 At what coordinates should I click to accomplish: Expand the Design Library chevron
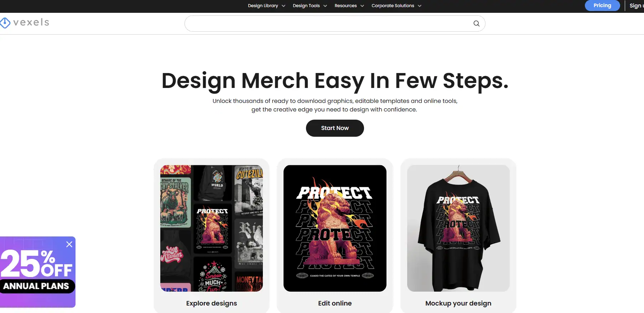[x=284, y=6]
